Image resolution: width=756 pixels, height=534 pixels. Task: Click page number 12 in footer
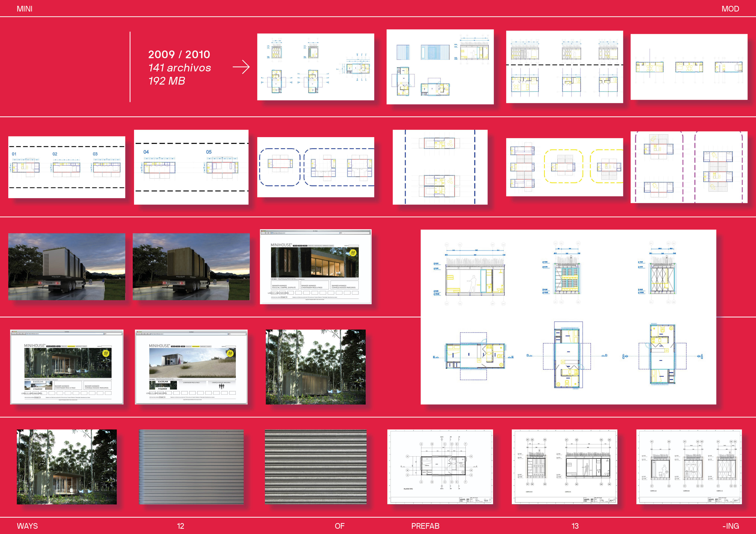(181, 526)
